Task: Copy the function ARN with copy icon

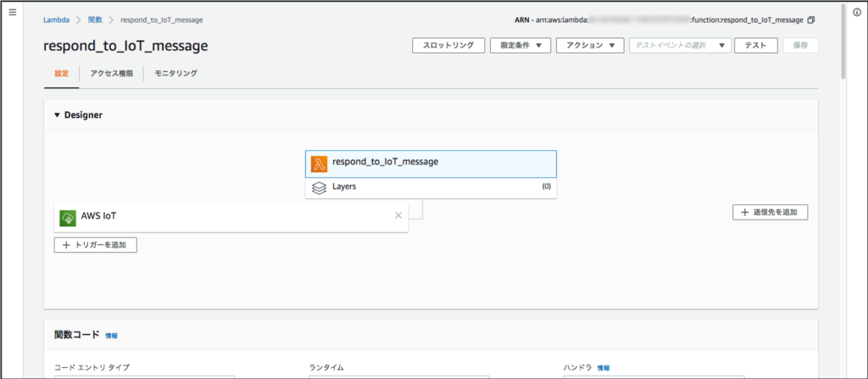Action: point(811,20)
